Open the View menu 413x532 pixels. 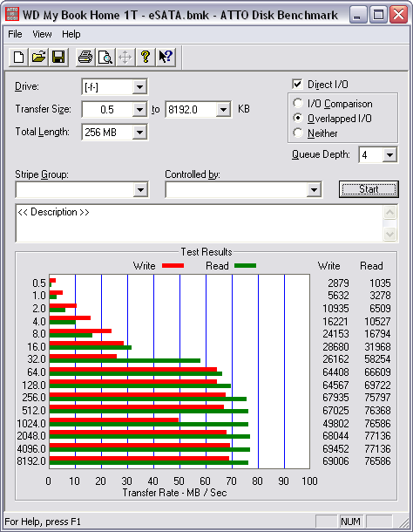[42, 34]
